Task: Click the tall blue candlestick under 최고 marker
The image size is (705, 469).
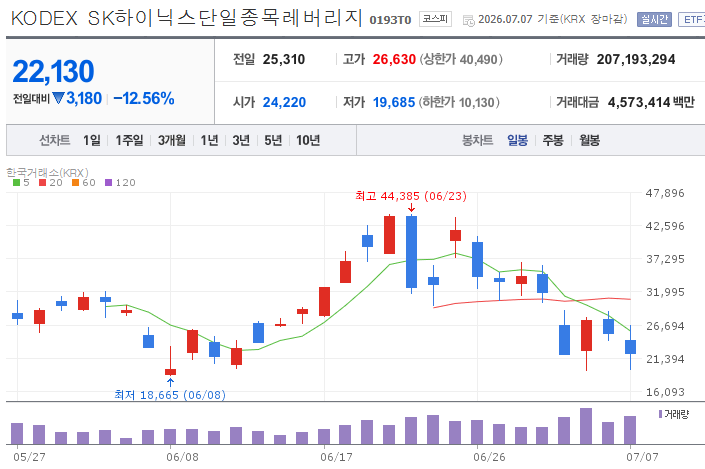Action: pos(411,252)
